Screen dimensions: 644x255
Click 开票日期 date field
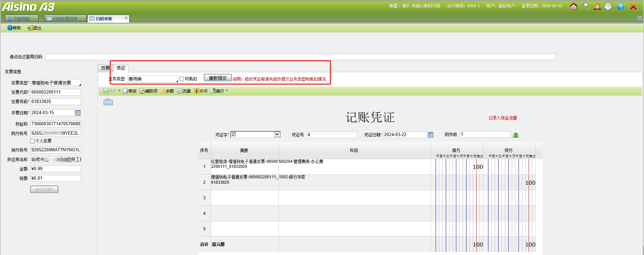[52, 113]
